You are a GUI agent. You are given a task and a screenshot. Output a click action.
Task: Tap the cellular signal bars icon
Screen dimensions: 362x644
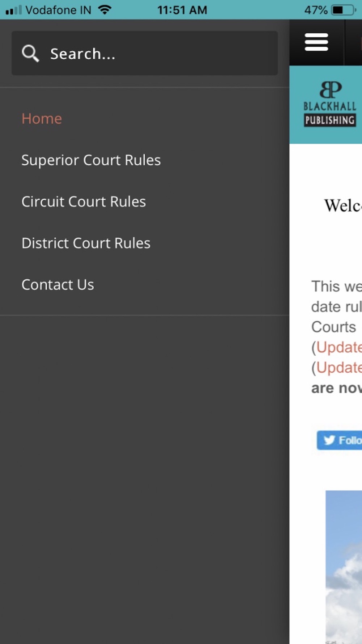point(14,10)
